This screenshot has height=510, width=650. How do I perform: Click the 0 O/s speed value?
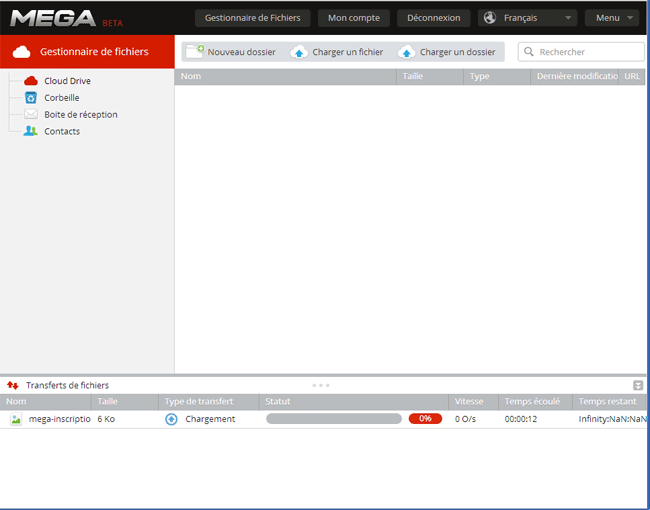(x=465, y=419)
